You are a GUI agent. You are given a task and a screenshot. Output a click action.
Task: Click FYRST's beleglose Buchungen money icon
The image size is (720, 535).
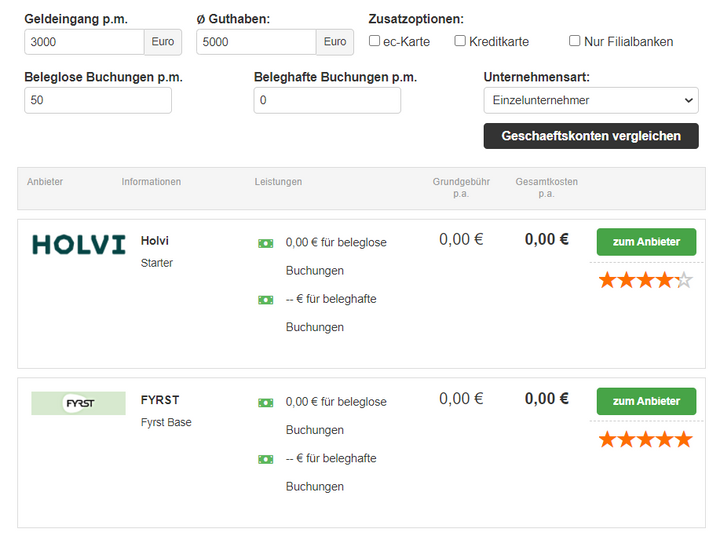click(265, 403)
